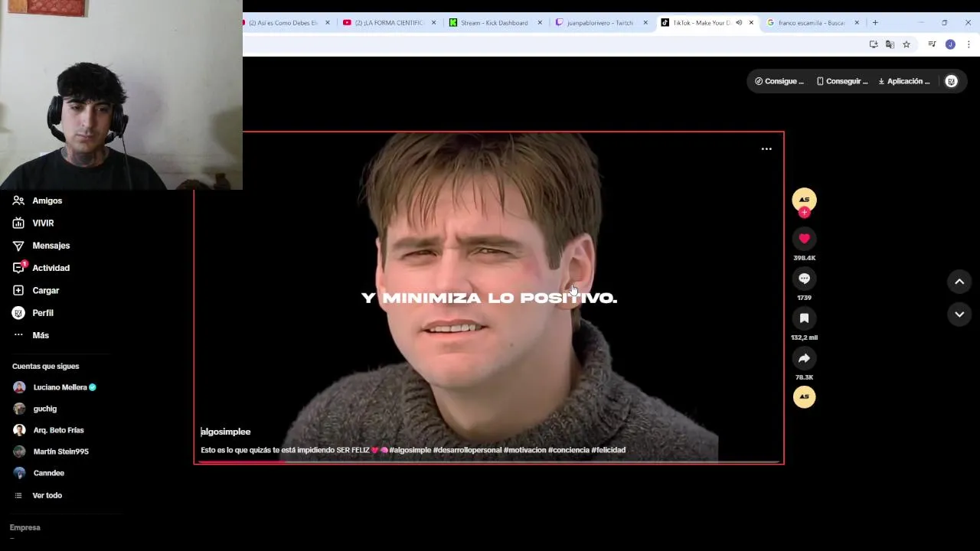Open a new browser tab
Viewport: 980px width, 551px height.
(x=875, y=23)
